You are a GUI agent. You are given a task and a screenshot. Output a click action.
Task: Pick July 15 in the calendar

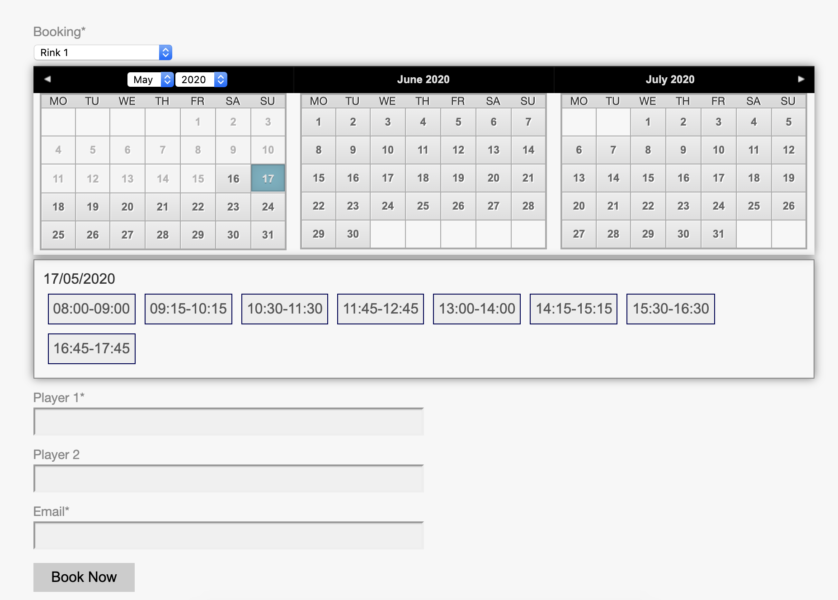(648, 178)
